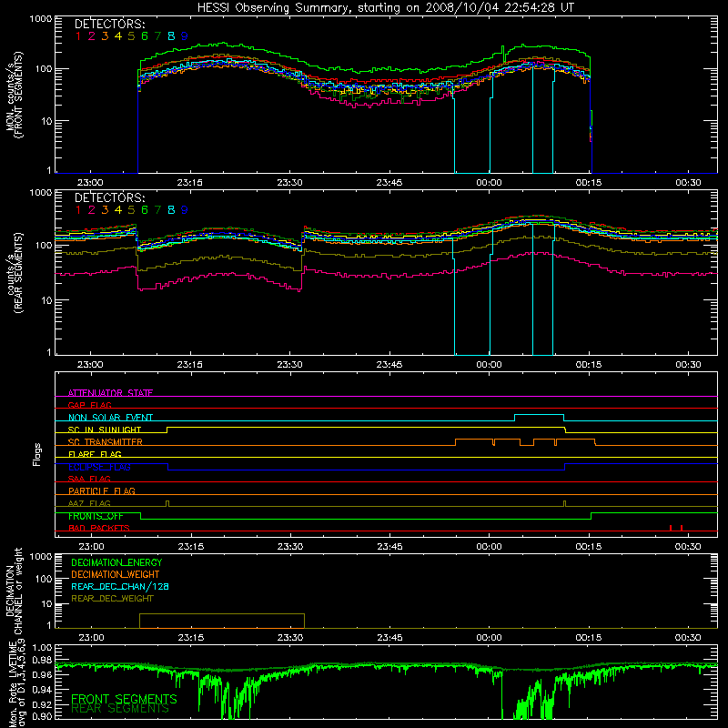Screen dimensions: 728x728
Task: Click 23:30 tick under Flags plot
Action: tap(290, 547)
